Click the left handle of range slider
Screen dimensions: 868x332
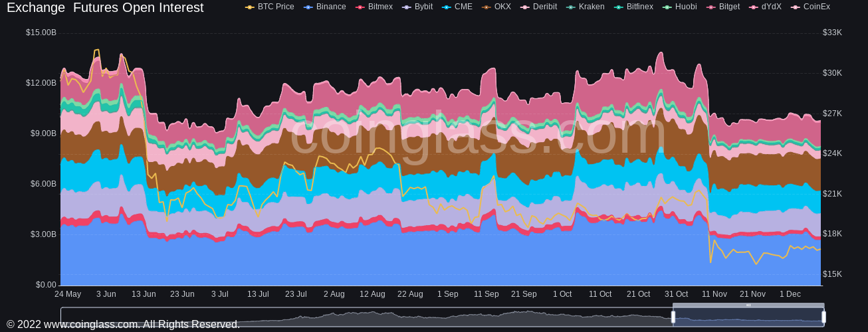(673, 317)
